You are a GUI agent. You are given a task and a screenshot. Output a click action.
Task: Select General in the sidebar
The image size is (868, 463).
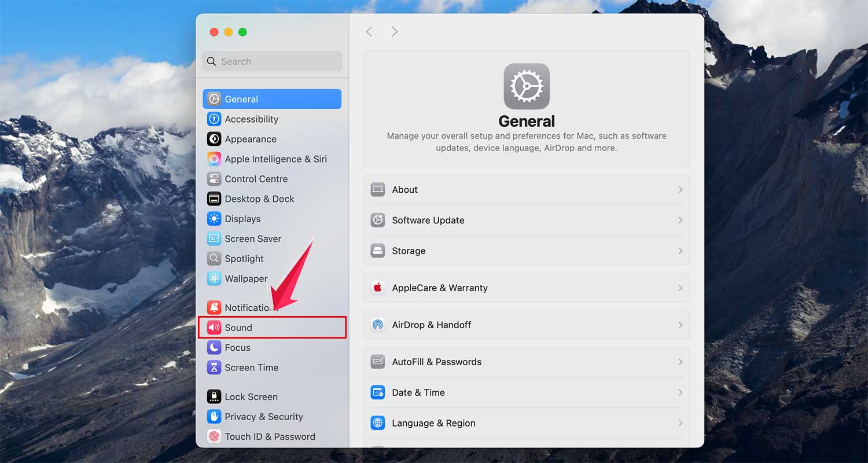click(241, 99)
